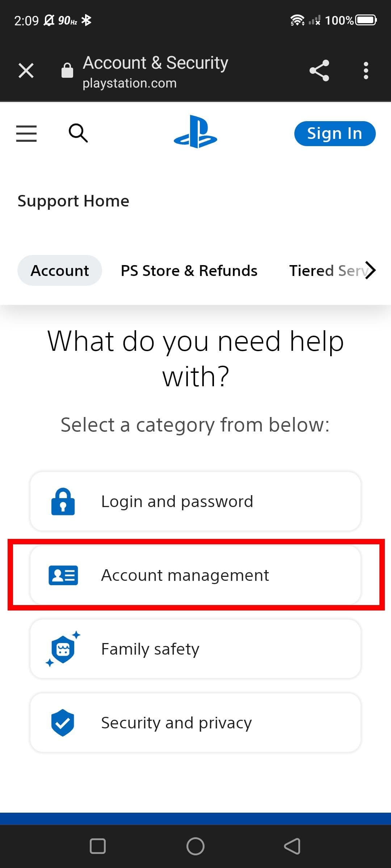The width and height of the screenshot is (391, 868).
Task: Tap the blue padlock login icon
Action: tap(63, 502)
